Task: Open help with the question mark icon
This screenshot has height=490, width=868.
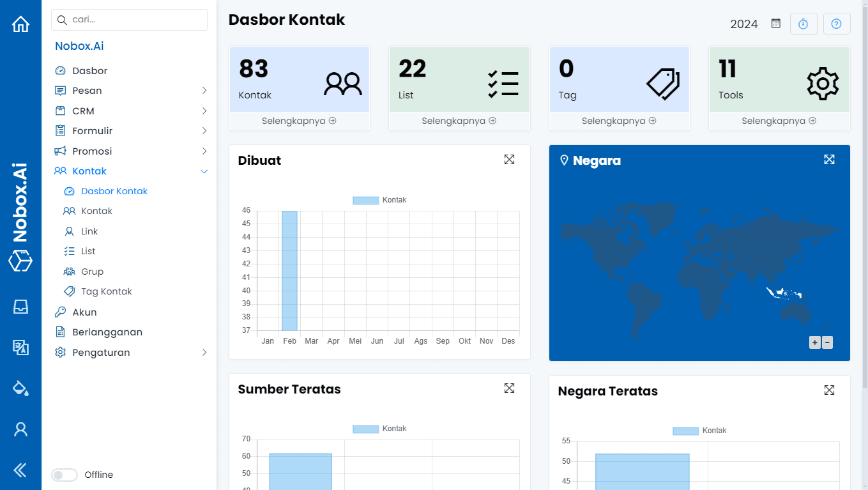Action: coord(836,24)
